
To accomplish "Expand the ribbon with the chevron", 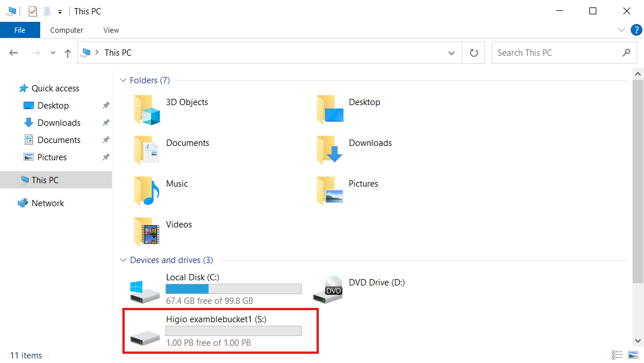I will [622, 30].
